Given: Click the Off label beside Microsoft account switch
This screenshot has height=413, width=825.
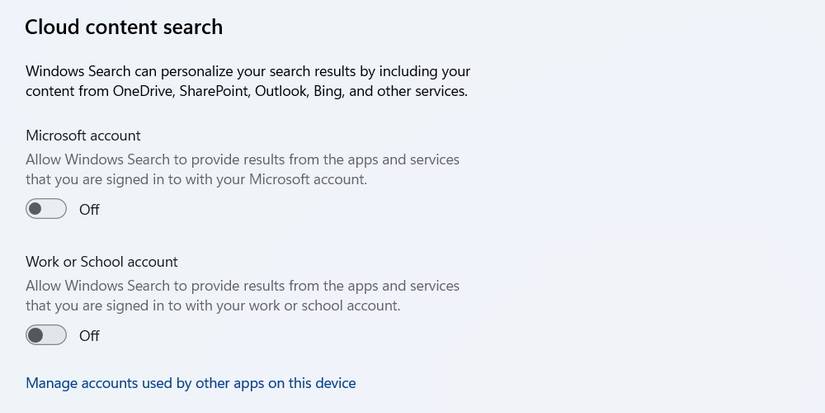Looking at the screenshot, I should point(89,210).
